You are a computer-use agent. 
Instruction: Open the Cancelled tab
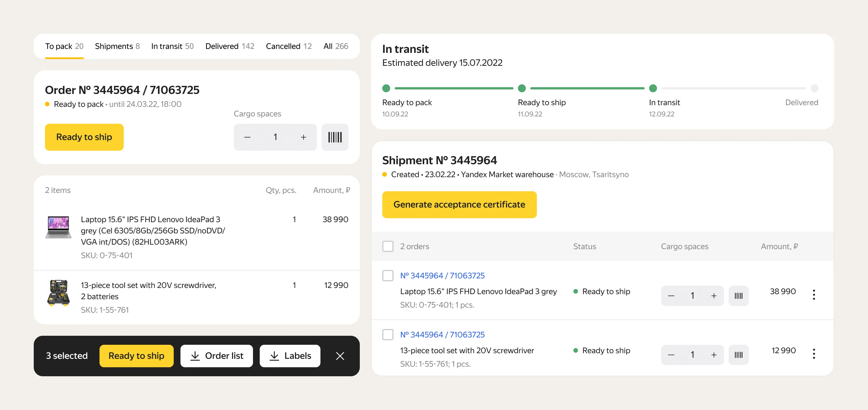pos(289,46)
